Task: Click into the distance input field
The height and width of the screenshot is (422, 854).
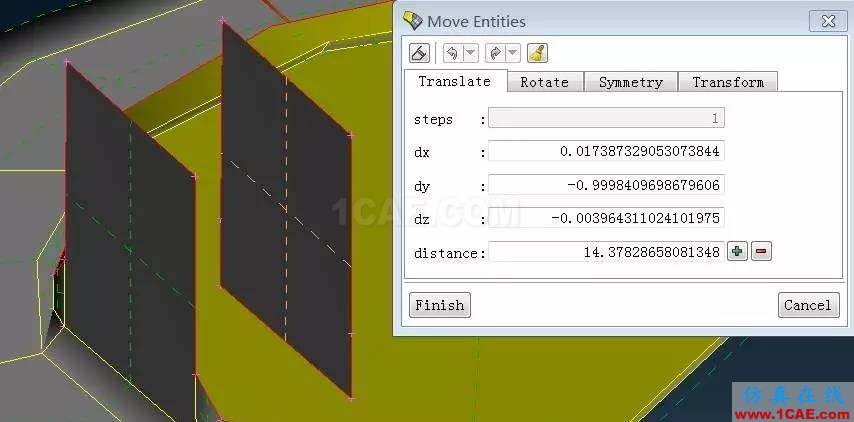Action: pyautogui.click(x=606, y=252)
